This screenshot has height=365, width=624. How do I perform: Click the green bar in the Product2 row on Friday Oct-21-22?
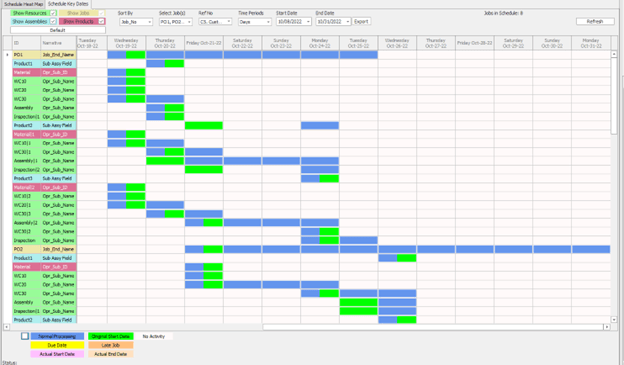204,126
